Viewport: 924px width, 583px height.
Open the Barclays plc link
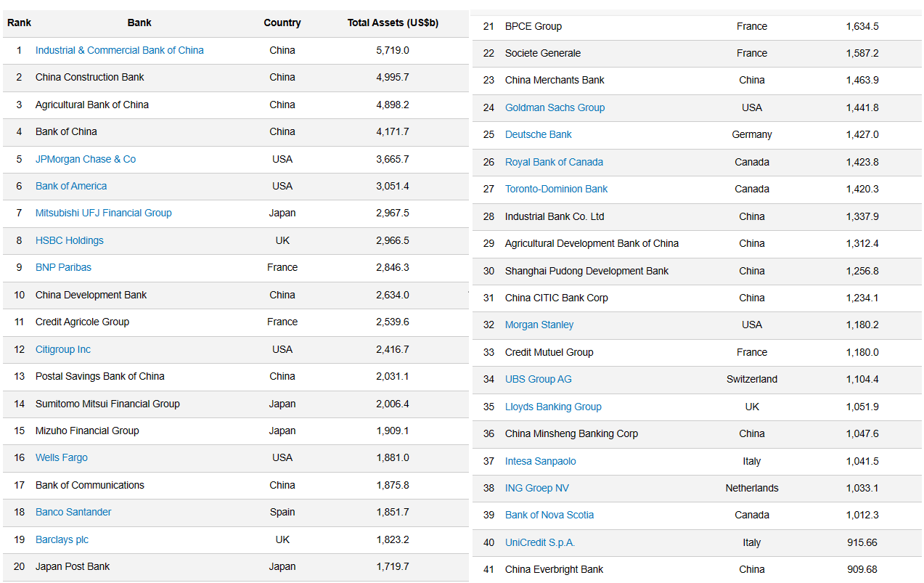tap(62, 539)
